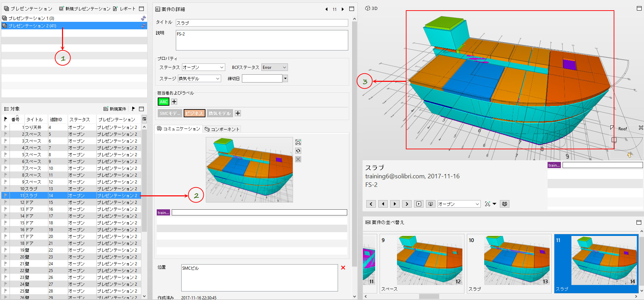Screen dimensions: 644x300
Task: Select thumbnail 11 スラブ
Action: coord(596,264)
